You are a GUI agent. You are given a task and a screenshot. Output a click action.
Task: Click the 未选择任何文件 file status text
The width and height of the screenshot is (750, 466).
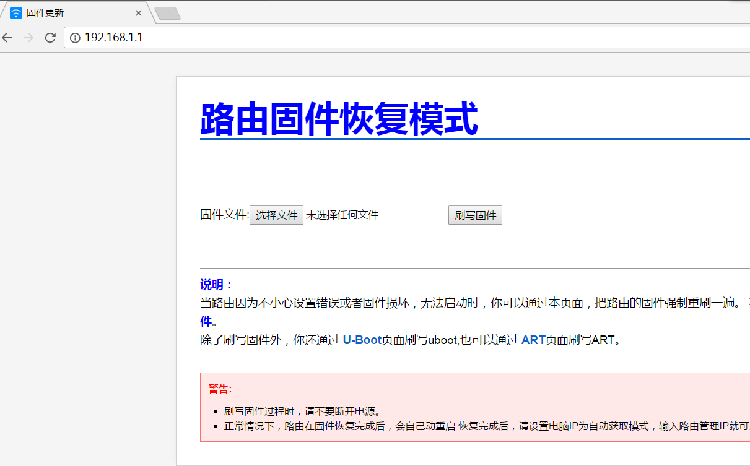pos(342,215)
